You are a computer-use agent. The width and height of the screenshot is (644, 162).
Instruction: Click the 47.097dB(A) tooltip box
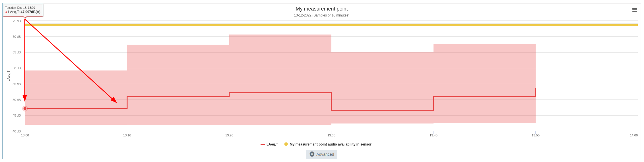click(23, 10)
